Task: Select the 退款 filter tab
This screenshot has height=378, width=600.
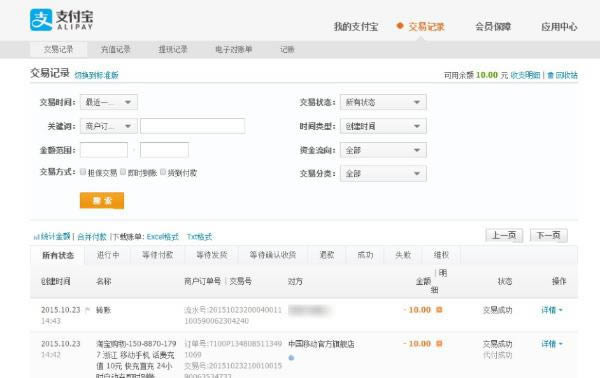Action: (x=327, y=255)
